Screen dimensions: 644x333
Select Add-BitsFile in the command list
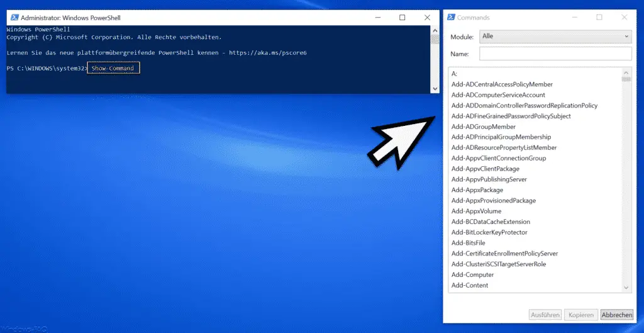click(468, 243)
